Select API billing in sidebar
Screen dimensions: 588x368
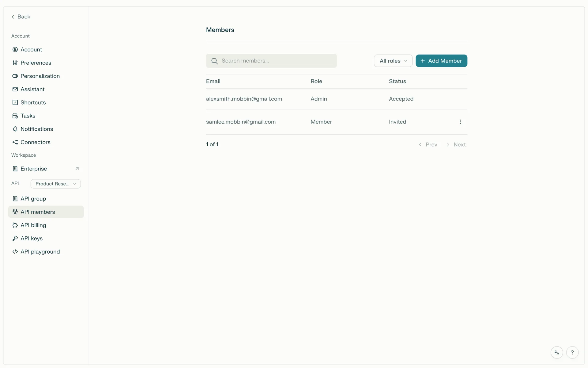click(x=33, y=225)
